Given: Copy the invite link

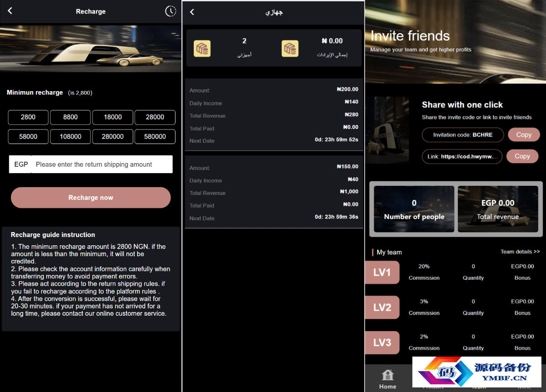Looking at the screenshot, I should pos(522,156).
